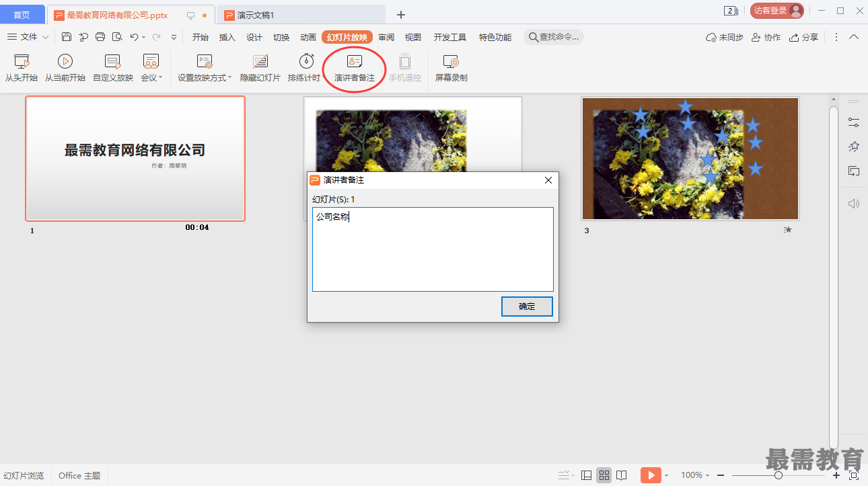Open the play button options dropdown arrow
The image size is (868, 486).
click(x=666, y=476)
